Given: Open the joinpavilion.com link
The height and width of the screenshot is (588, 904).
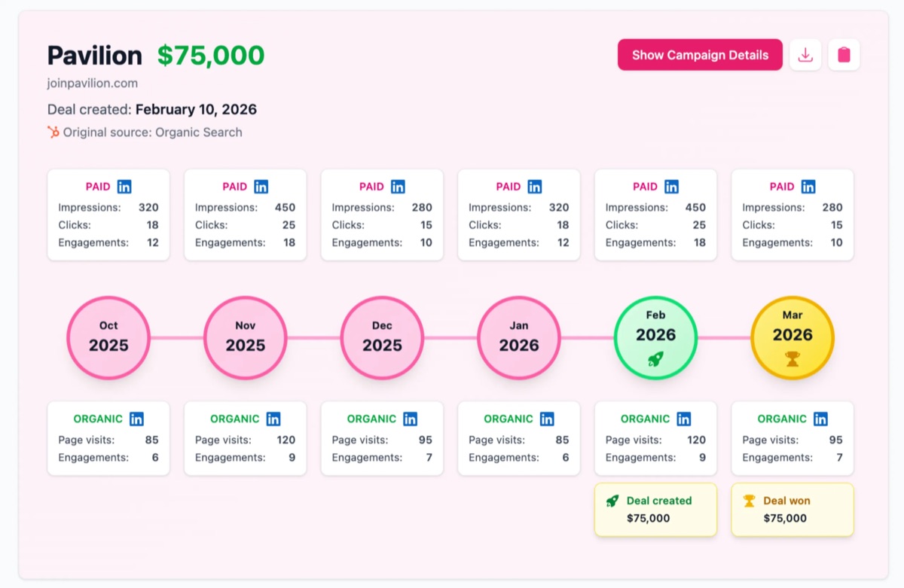Looking at the screenshot, I should (93, 84).
